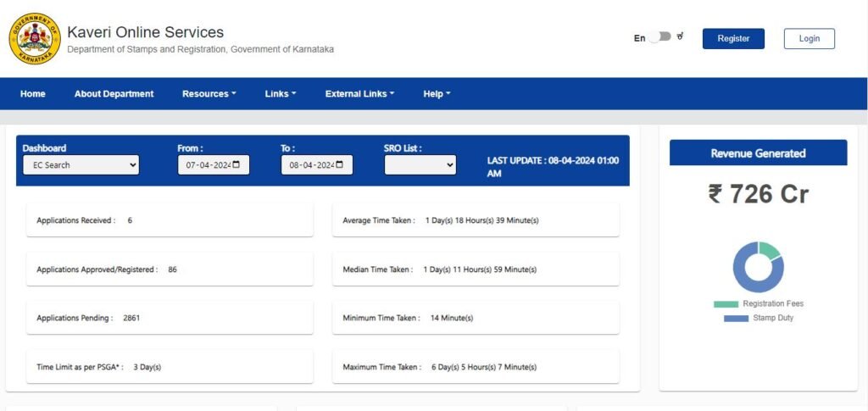Click the Revenue Generated header

pos(759,153)
